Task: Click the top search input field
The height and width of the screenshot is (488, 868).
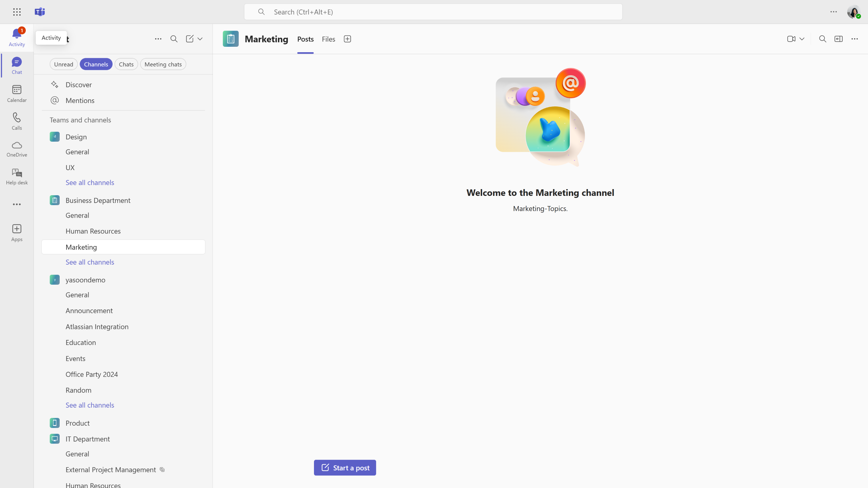Action: (x=433, y=12)
